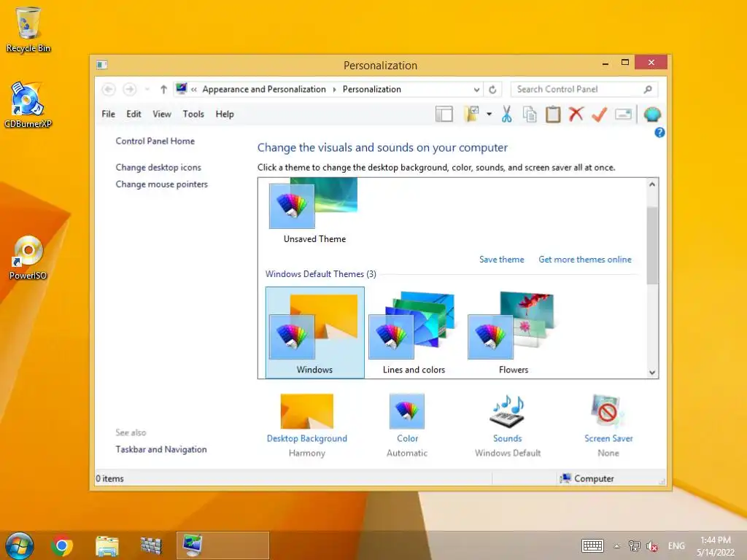
Task: Click Windows Default Themes (3) group header
Action: 321,274
